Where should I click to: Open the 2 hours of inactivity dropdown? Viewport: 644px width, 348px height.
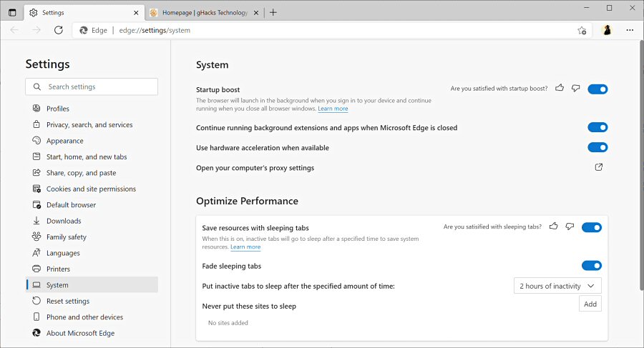[557, 286]
